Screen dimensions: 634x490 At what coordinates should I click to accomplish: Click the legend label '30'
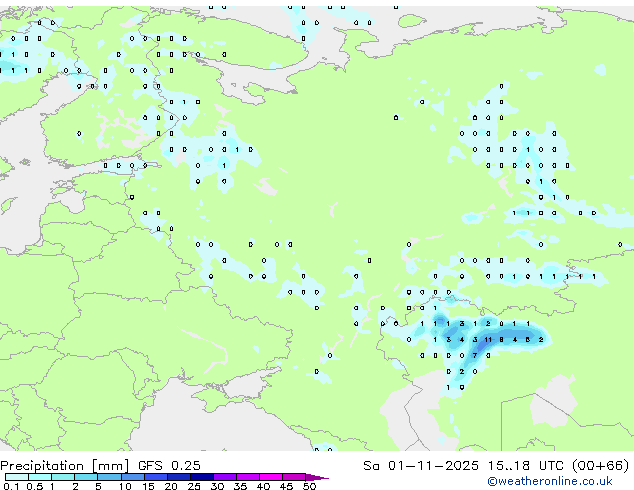tap(217, 486)
